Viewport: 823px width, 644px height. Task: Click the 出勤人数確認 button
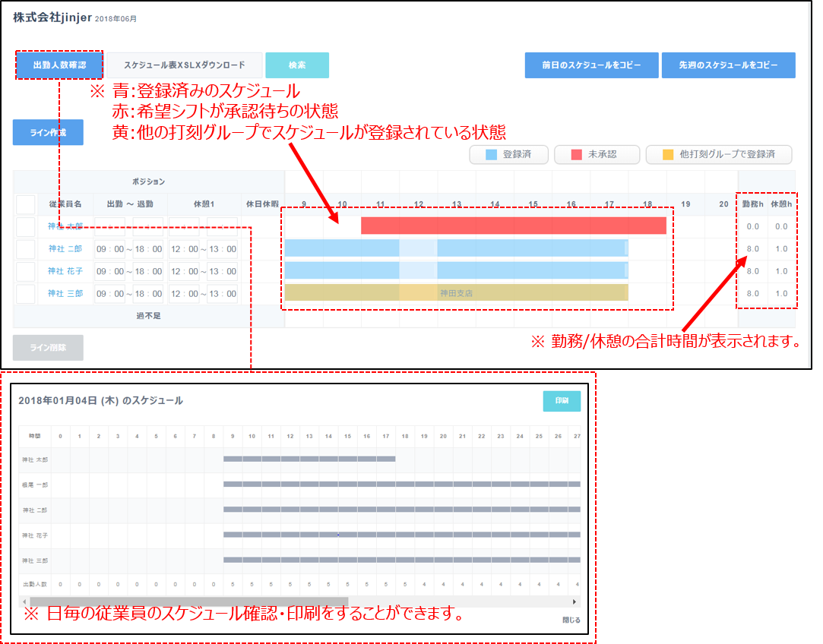[x=59, y=65]
